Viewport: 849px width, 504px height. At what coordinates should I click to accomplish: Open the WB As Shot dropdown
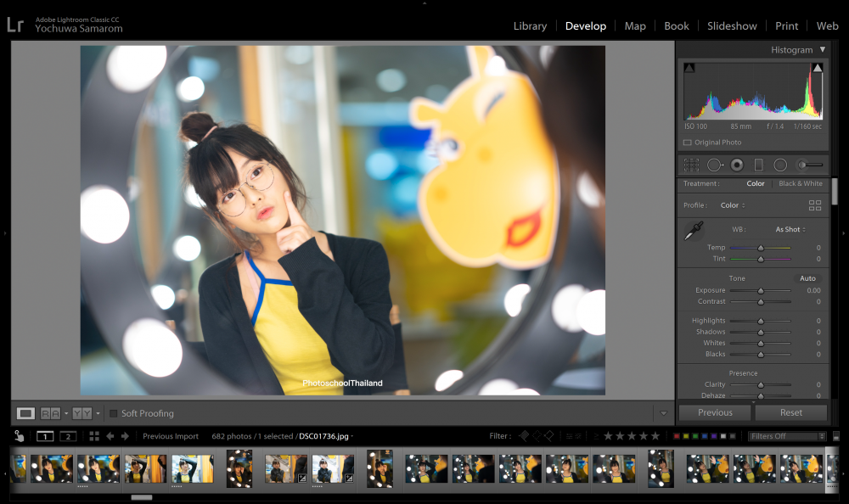point(790,230)
